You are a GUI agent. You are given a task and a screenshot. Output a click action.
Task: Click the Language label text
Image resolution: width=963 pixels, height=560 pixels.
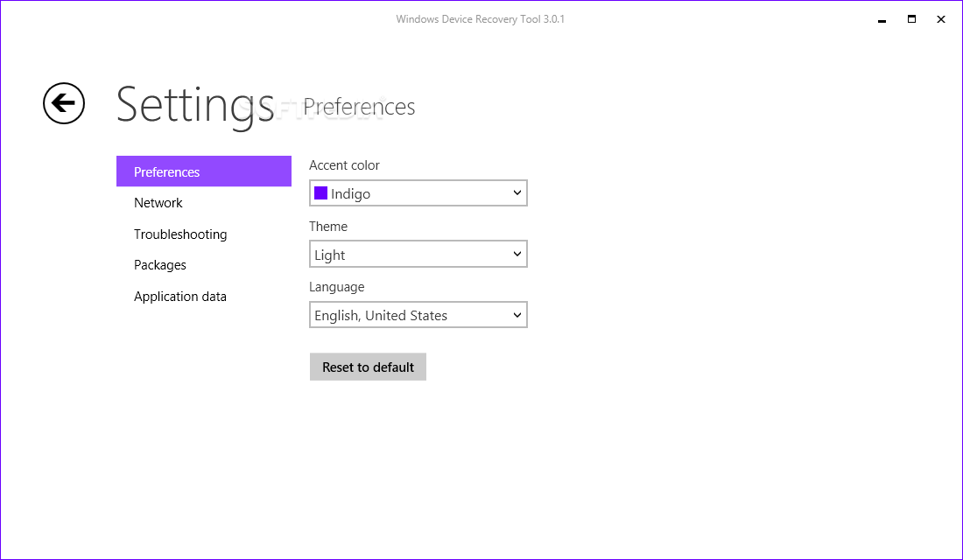(x=336, y=287)
